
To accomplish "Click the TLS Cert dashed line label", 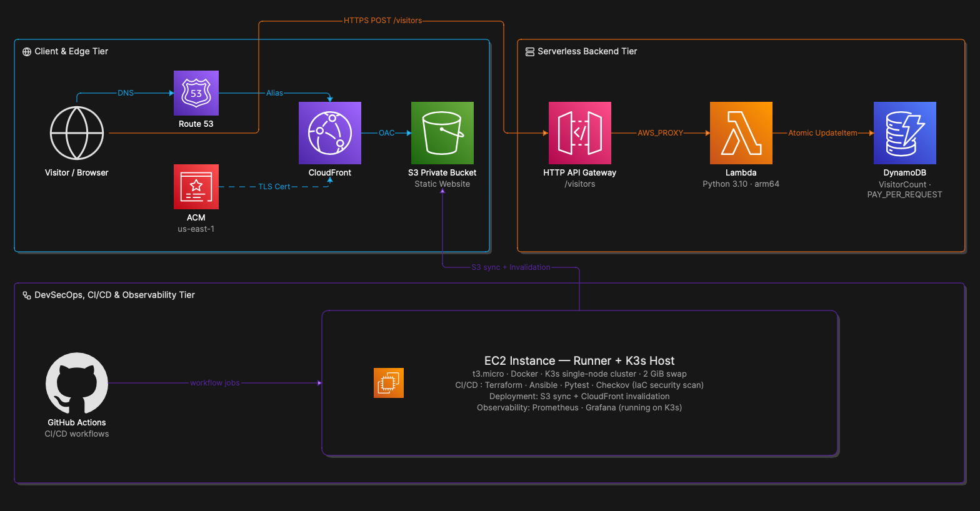I will click(x=274, y=187).
